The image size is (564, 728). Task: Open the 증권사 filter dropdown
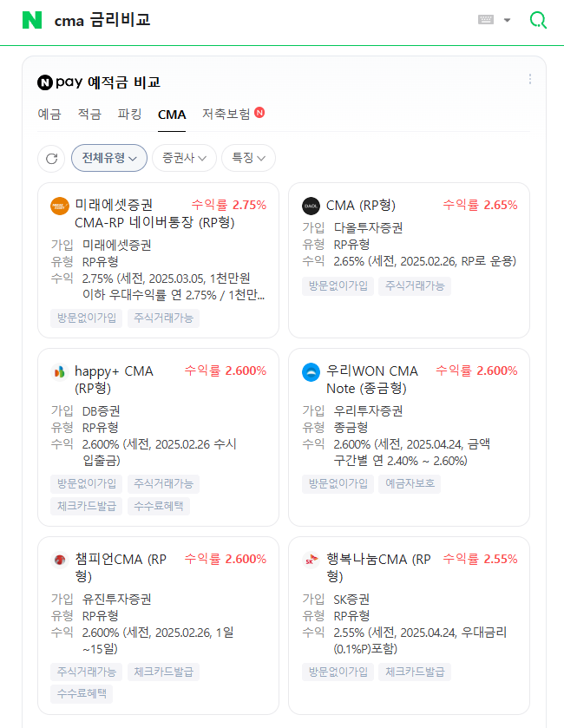pos(185,158)
